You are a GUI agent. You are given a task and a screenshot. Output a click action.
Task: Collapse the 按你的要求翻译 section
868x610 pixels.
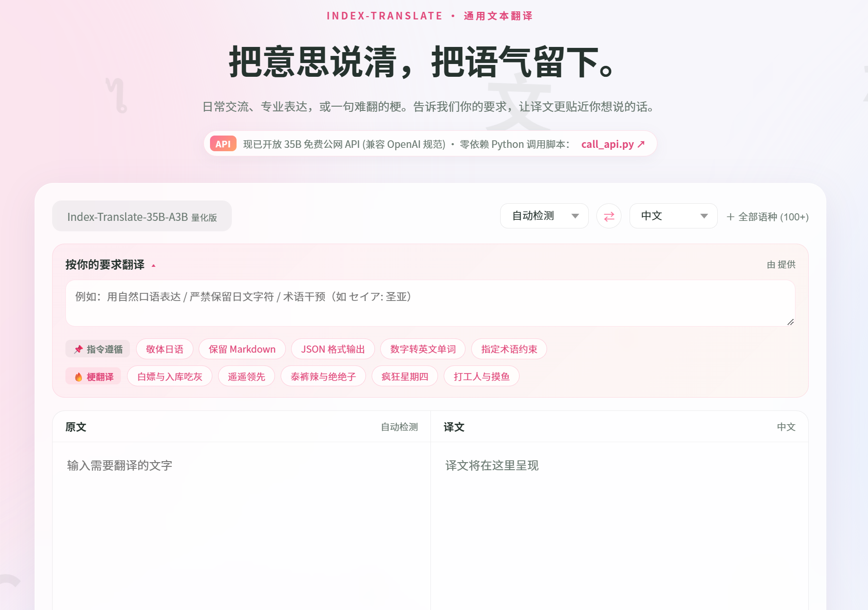[x=110, y=265]
